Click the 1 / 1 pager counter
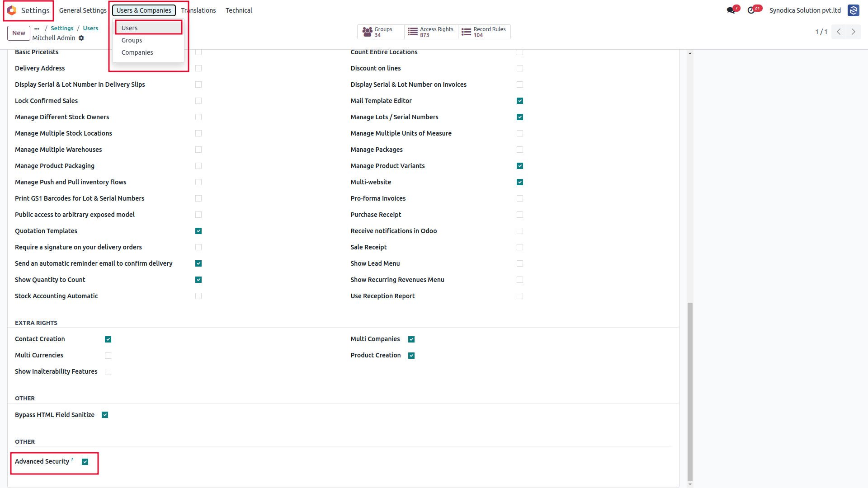 pyautogui.click(x=821, y=32)
